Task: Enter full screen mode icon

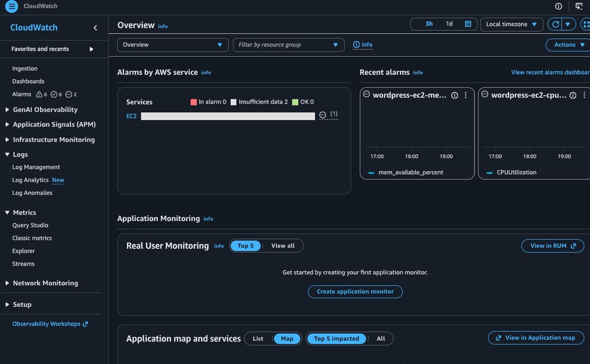Action: [586, 24]
